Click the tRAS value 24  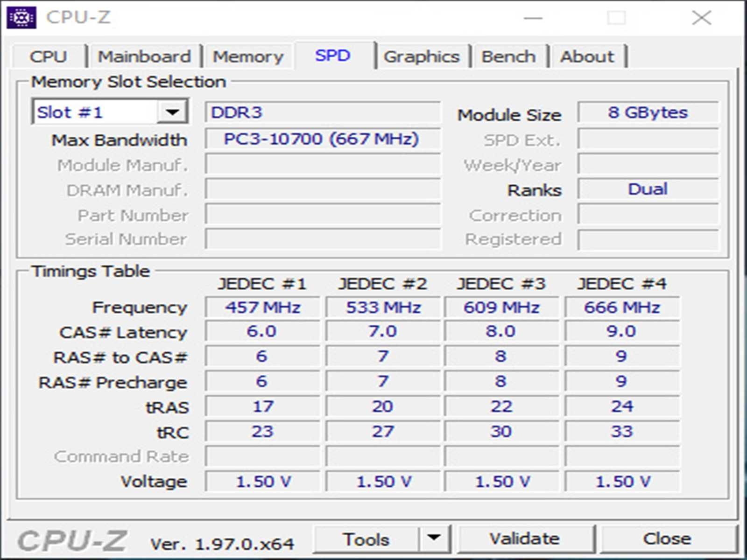coord(622,406)
